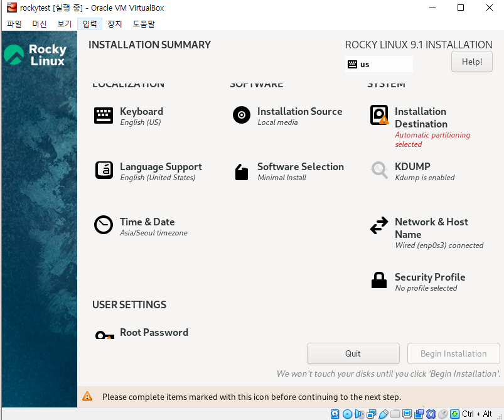Image resolution: width=504 pixels, height=420 pixels.
Task: Open Software Selection settings
Action: (288, 172)
